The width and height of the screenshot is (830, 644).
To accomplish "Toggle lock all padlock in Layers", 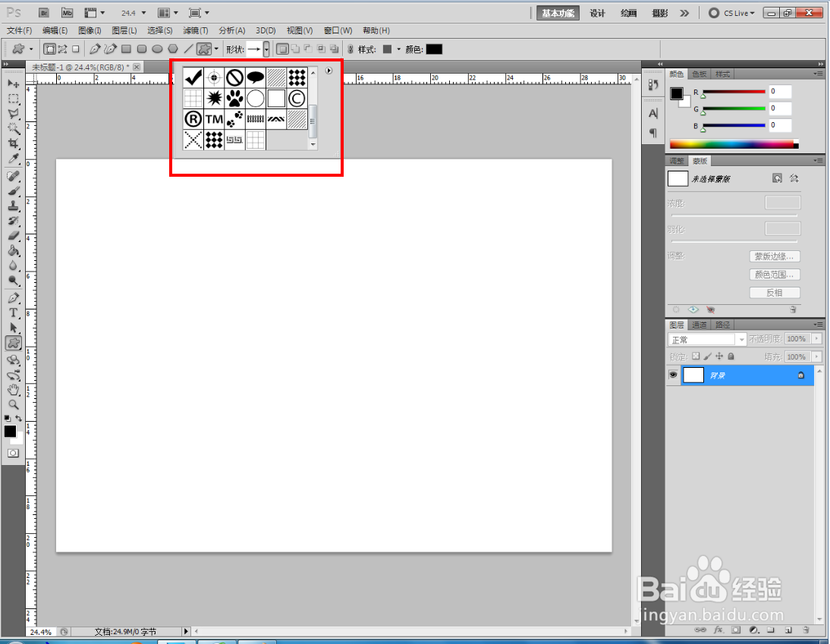I will coord(731,356).
